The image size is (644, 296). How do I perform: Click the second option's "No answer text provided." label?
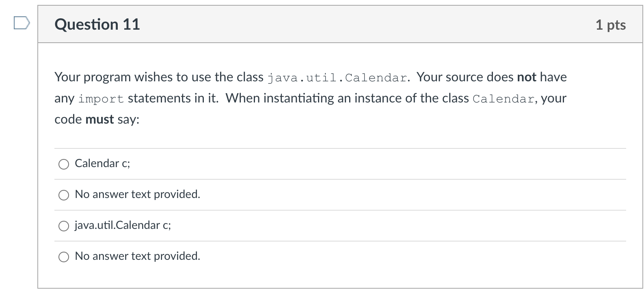click(137, 194)
